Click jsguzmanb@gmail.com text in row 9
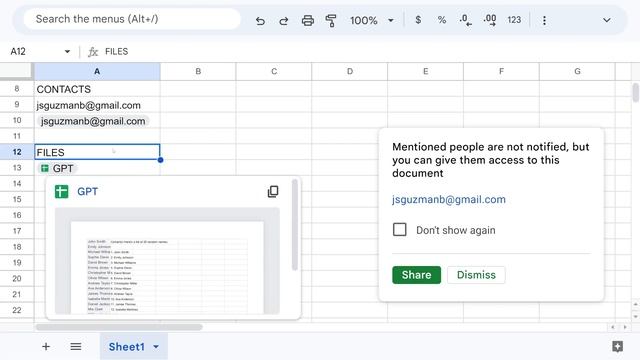 pyautogui.click(x=89, y=105)
